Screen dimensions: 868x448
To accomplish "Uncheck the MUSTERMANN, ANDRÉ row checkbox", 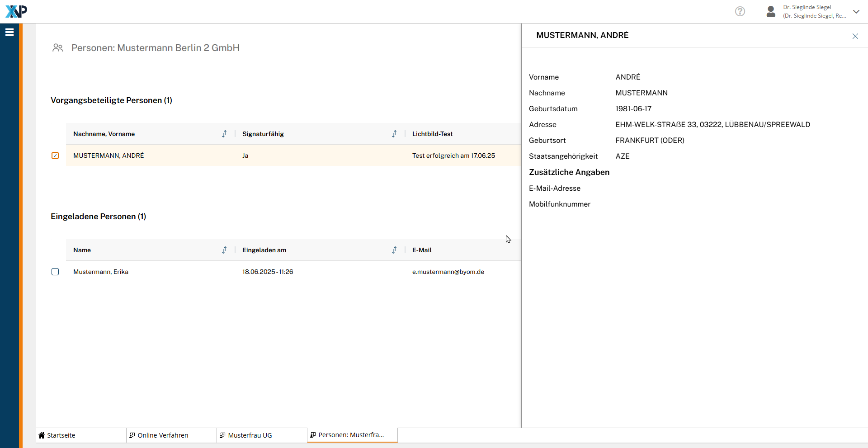I will pyautogui.click(x=55, y=156).
